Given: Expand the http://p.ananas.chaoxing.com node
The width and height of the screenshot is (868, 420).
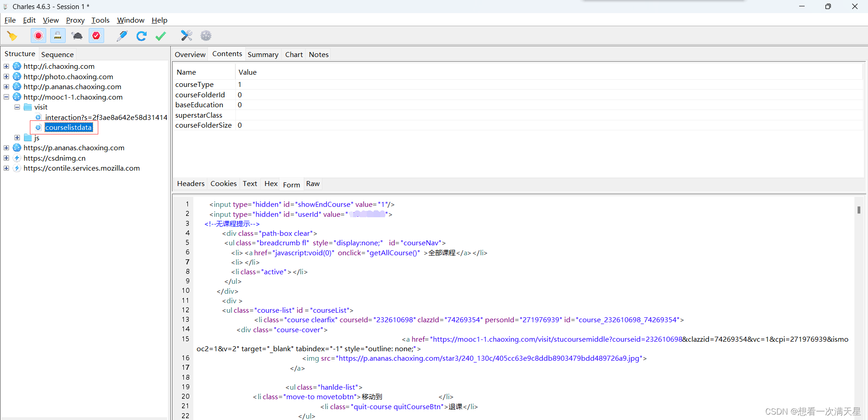Looking at the screenshot, I should (6, 86).
